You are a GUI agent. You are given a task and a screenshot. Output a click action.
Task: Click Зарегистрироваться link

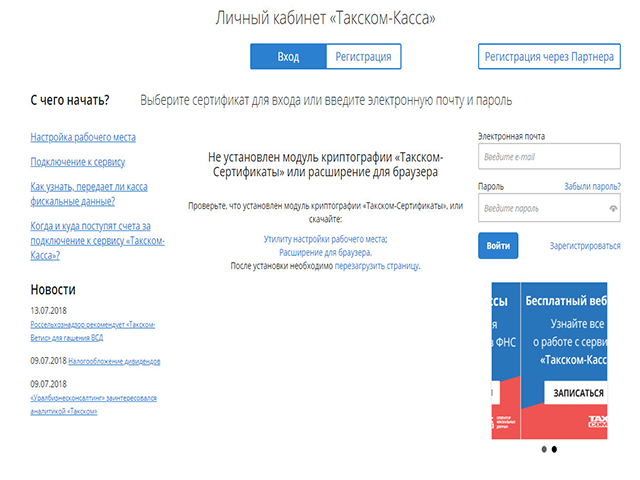tap(585, 246)
